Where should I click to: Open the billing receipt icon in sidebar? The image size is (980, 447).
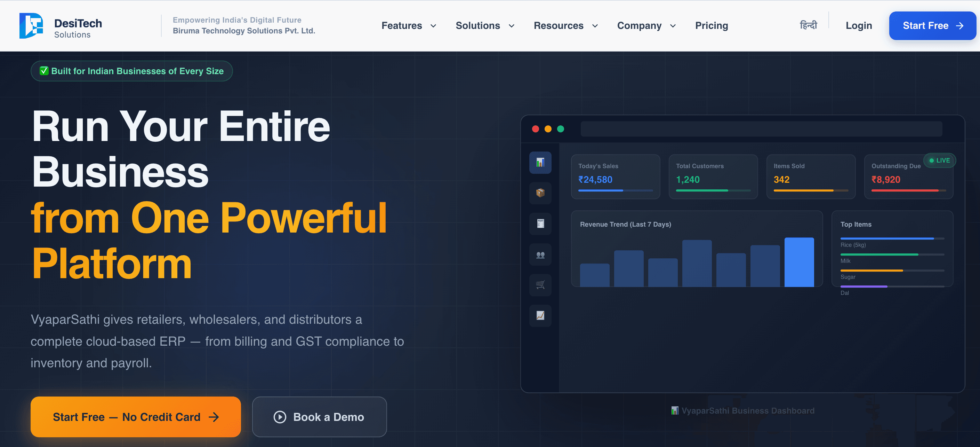(540, 223)
